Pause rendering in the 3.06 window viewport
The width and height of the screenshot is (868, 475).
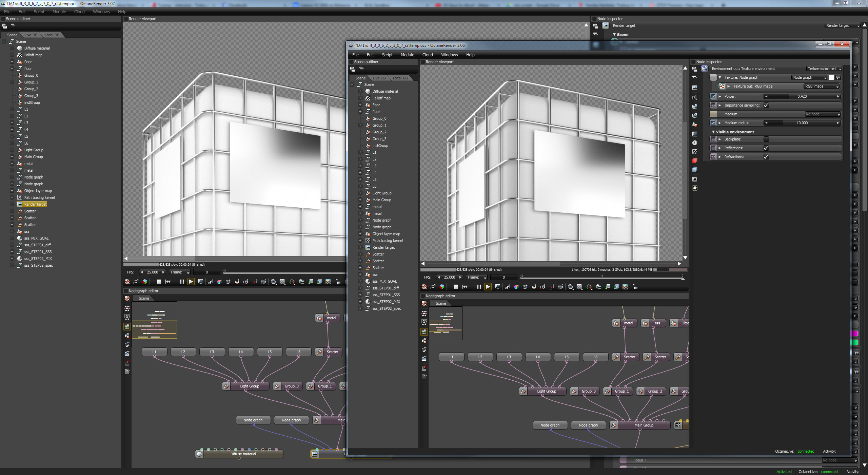coord(479,287)
